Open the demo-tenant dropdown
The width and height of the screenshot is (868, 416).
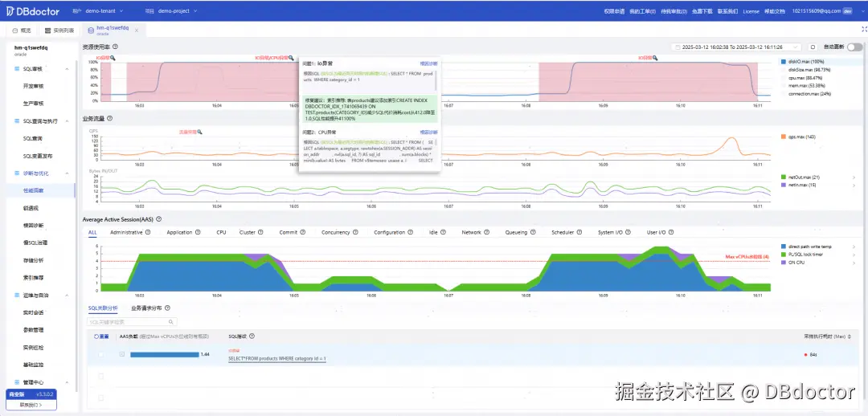click(x=104, y=10)
